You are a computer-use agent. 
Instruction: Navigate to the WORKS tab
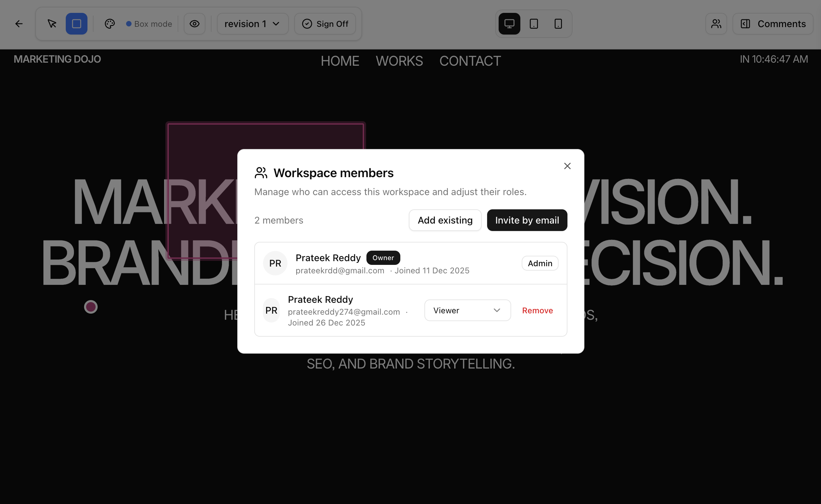[399, 61]
